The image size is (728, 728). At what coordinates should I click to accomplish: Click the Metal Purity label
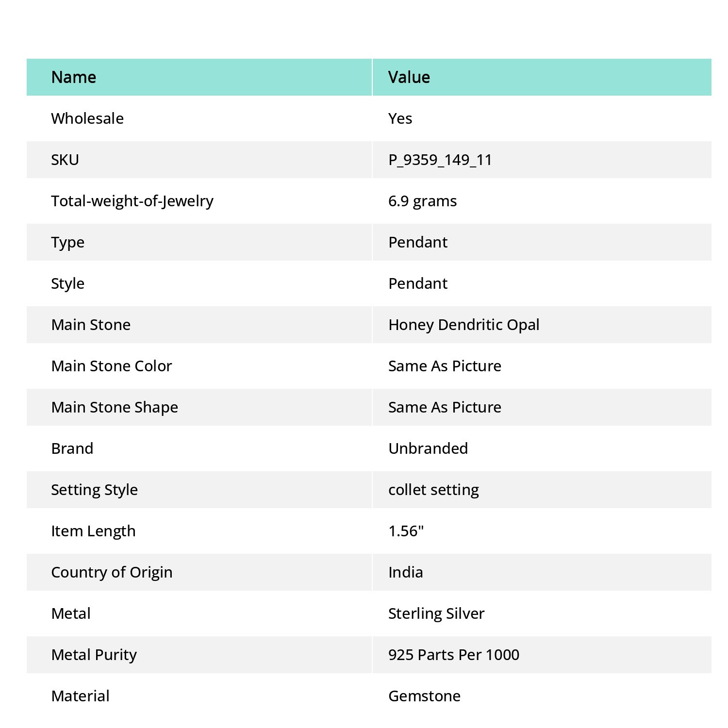[x=94, y=655]
